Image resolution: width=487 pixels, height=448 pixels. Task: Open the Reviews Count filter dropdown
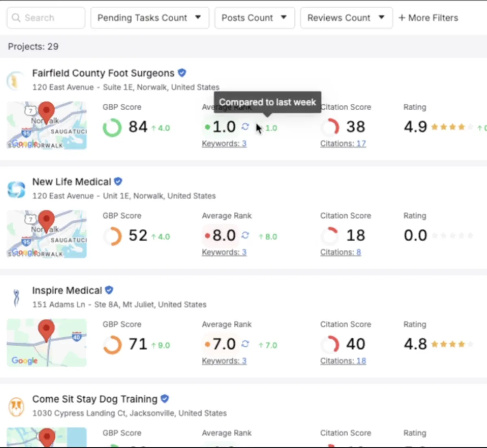[346, 18]
